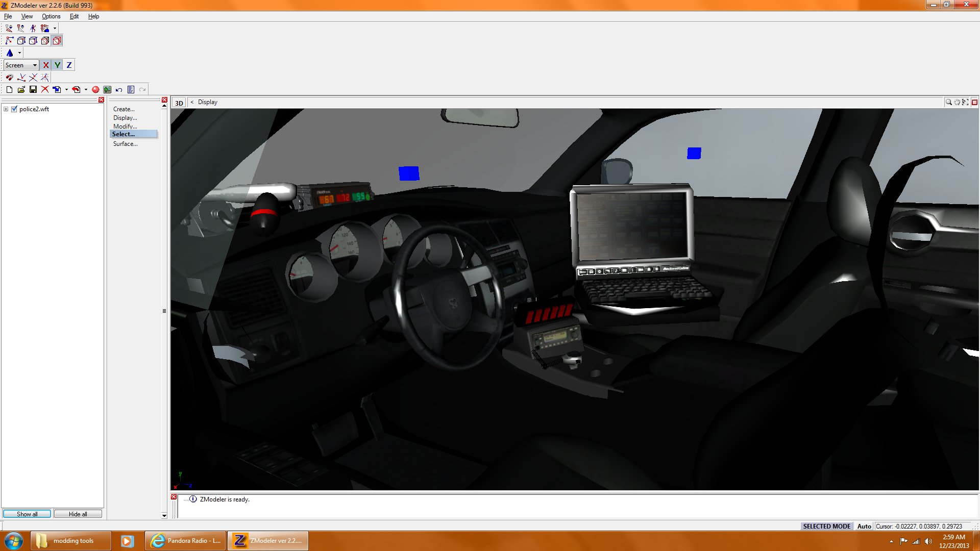Uncheck the police2.wft visibility checkbox
980x551 pixels.
[14, 109]
